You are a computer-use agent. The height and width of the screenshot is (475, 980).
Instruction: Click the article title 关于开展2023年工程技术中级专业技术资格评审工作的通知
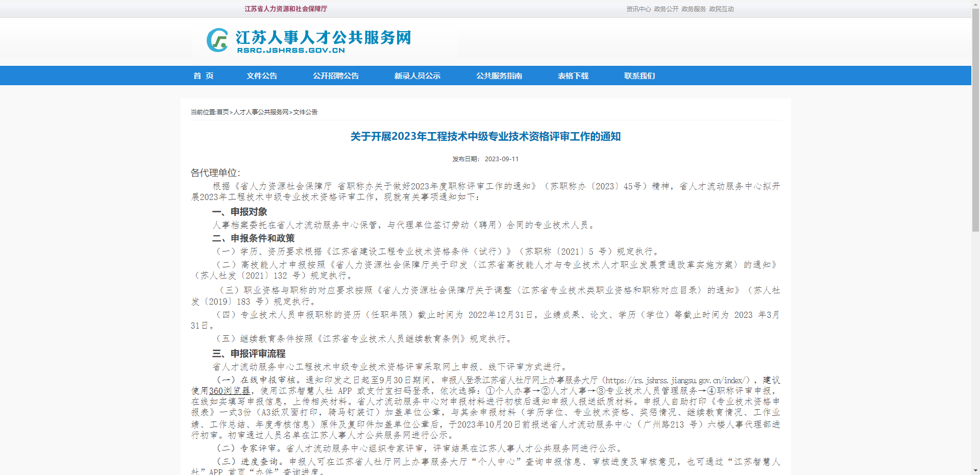485,136
